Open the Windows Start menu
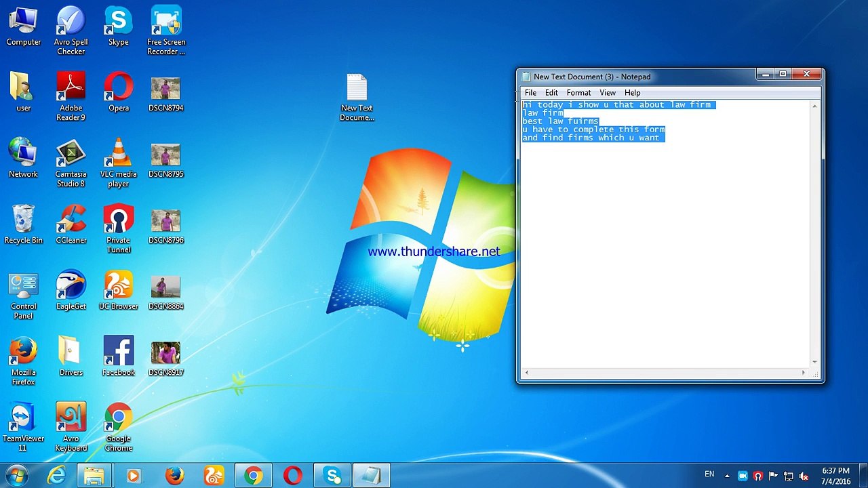 (16, 476)
